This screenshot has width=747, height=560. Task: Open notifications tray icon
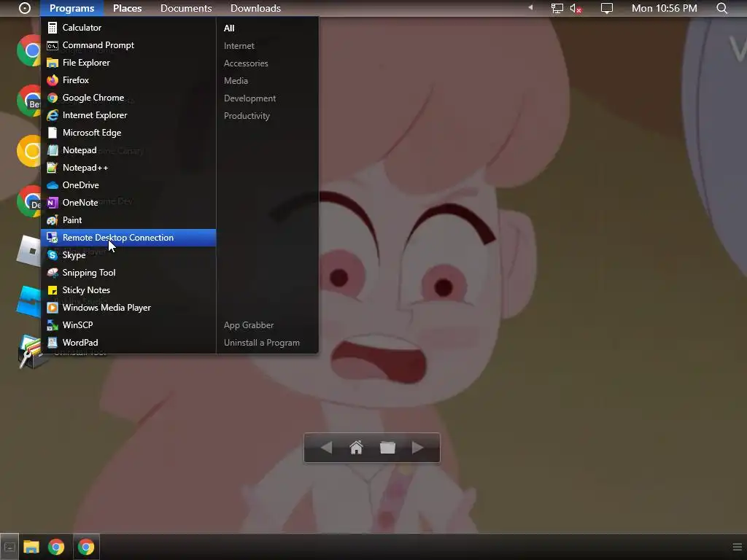606,8
